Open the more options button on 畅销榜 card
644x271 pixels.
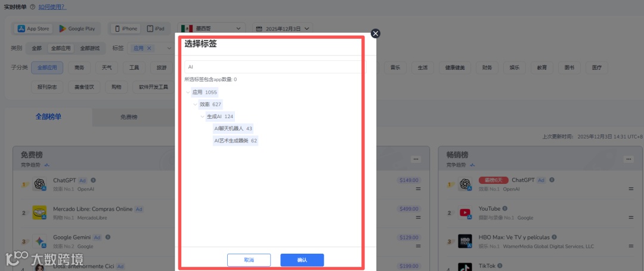coord(628,159)
